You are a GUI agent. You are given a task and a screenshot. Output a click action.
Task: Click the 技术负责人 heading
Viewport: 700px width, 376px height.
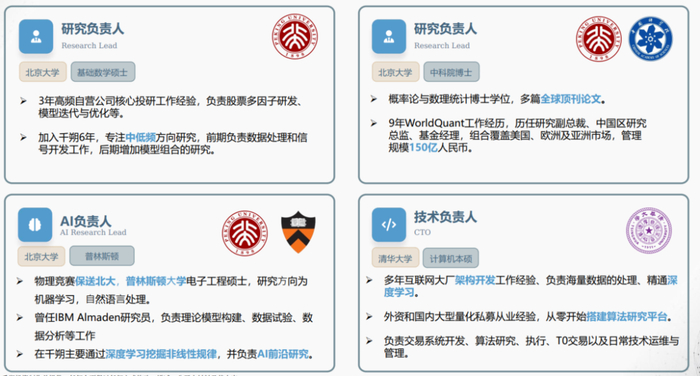click(x=445, y=217)
